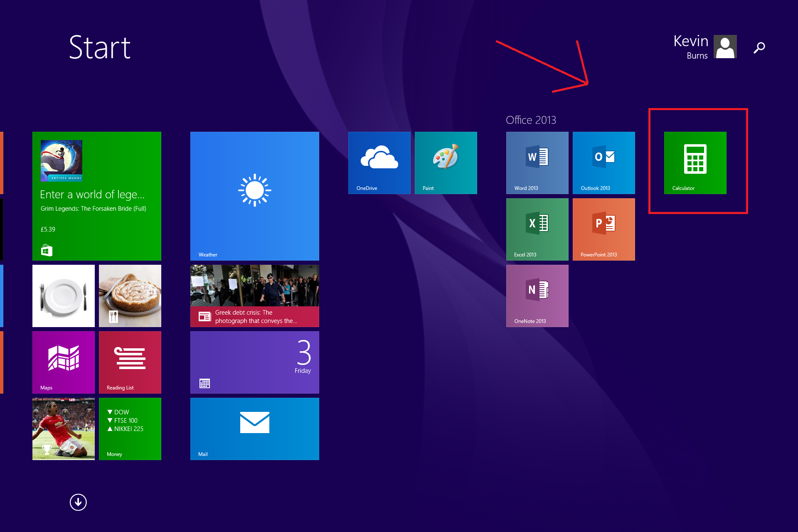
Task: Launch Word 2013
Action: (537, 163)
